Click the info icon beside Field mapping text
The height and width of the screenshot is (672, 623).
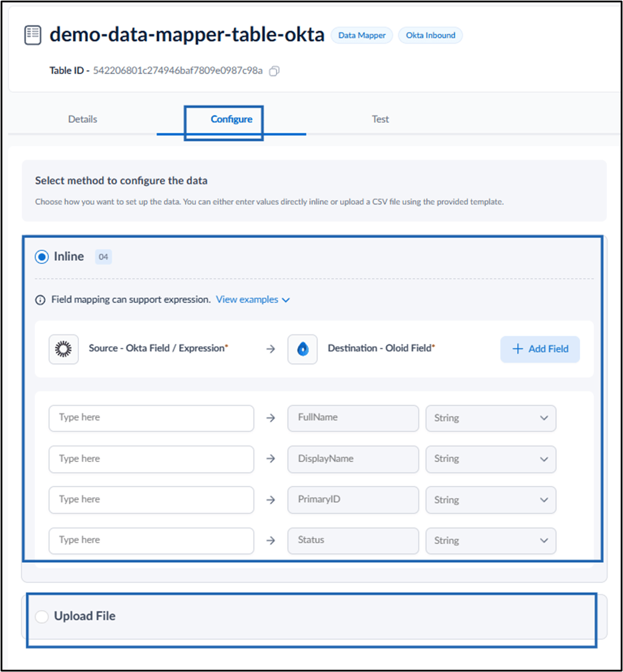pyautogui.click(x=40, y=300)
